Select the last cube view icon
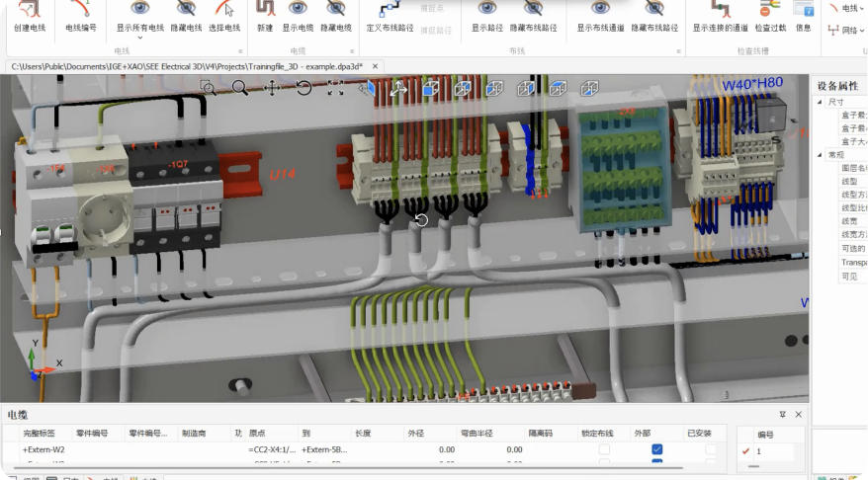This screenshot has width=868, height=480. coord(589,88)
